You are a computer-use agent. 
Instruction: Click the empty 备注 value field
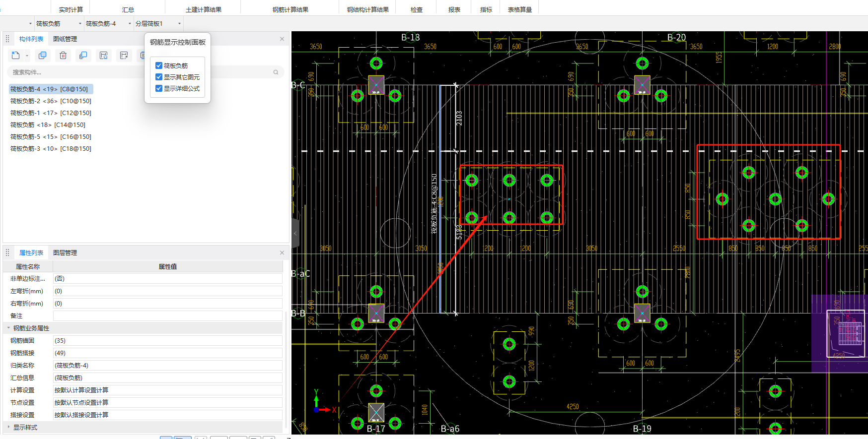coord(168,316)
